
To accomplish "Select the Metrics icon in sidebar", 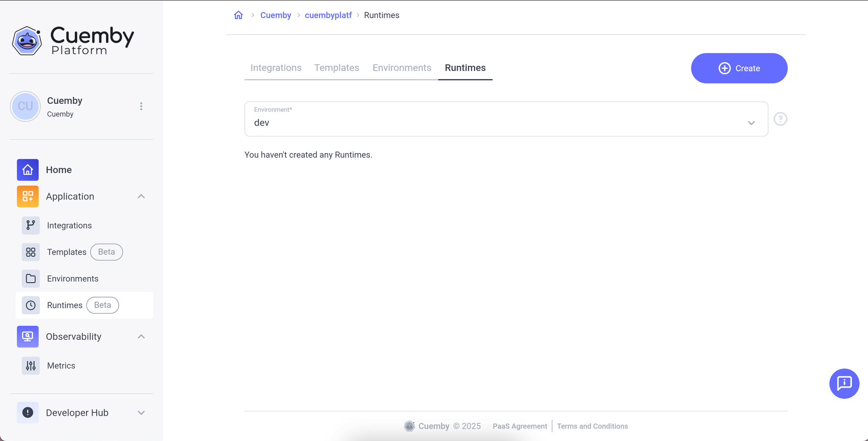I will 30,365.
